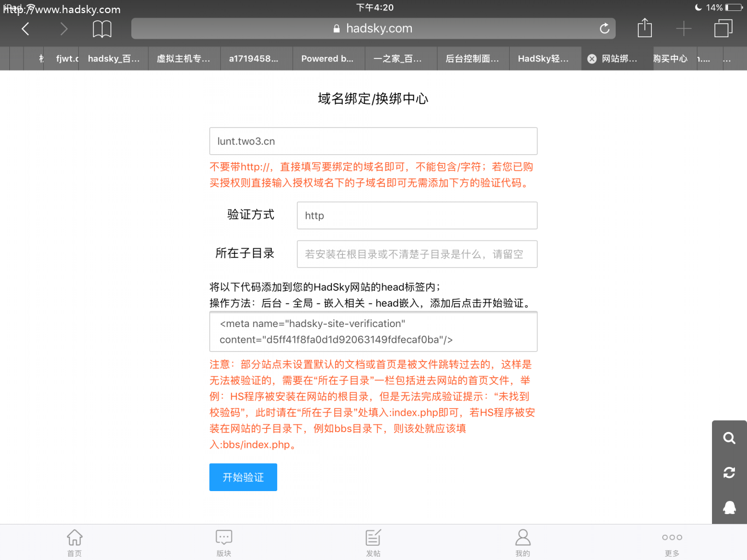Viewport: 747px width, 560px height.
Task: Add a new tab with plus icon
Action: (x=684, y=28)
